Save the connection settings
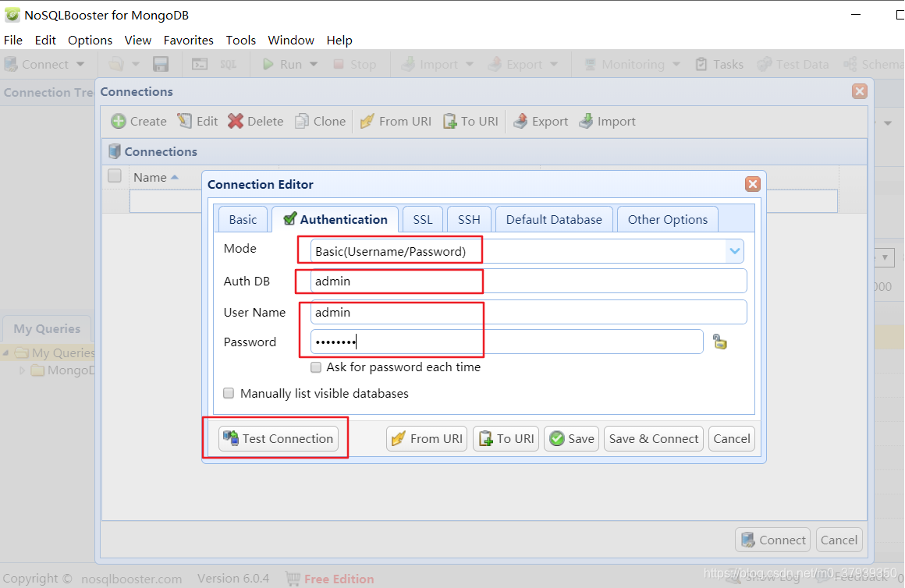 [571, 438]
